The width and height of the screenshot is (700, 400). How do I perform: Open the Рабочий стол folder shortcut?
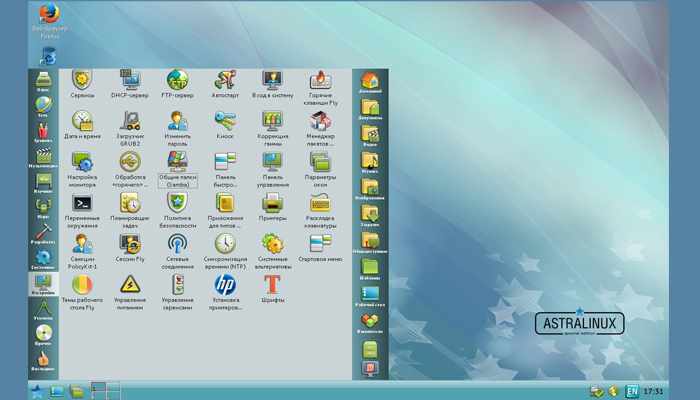370,296
